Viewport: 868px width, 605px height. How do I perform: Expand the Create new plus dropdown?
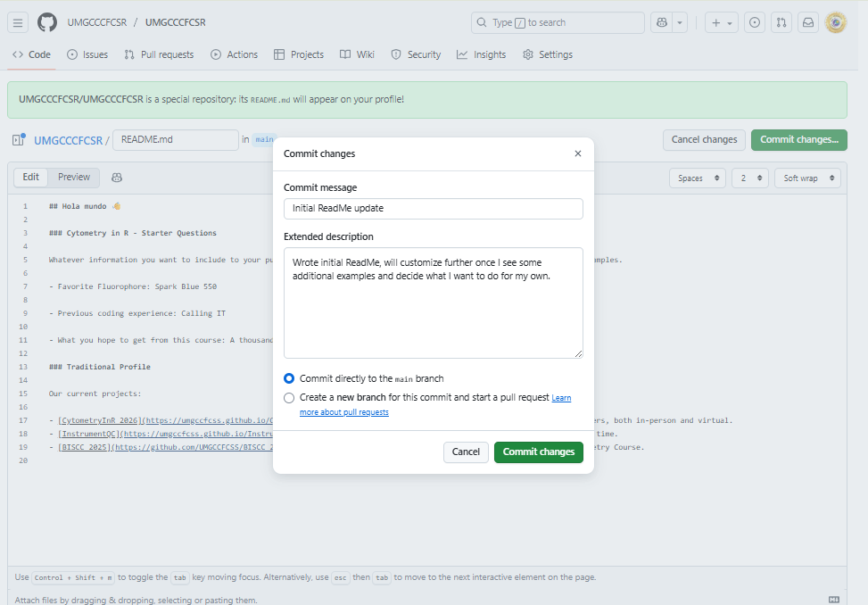point(721,22)
